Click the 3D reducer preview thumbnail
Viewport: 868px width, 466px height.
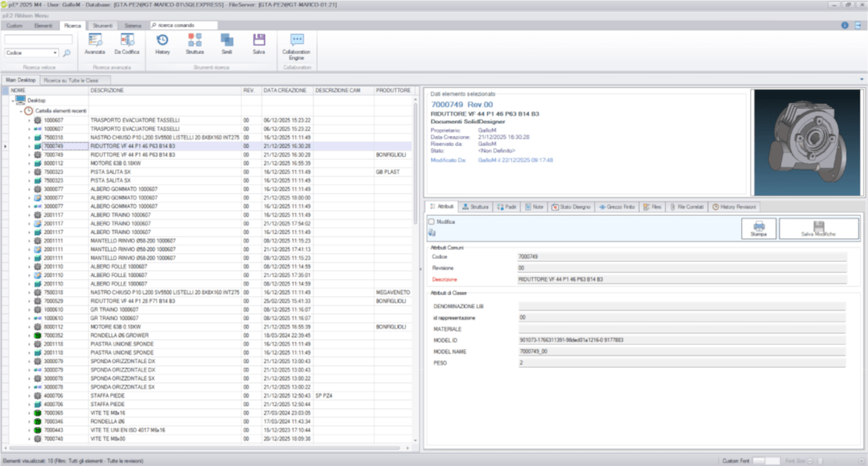click(x=805, y=142)
